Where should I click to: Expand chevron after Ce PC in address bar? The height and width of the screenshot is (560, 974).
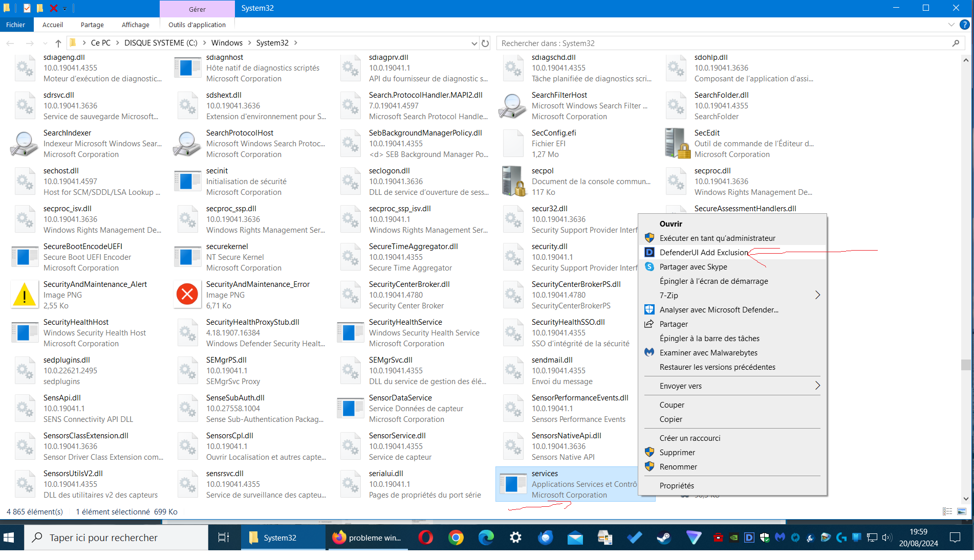point(117,43)
